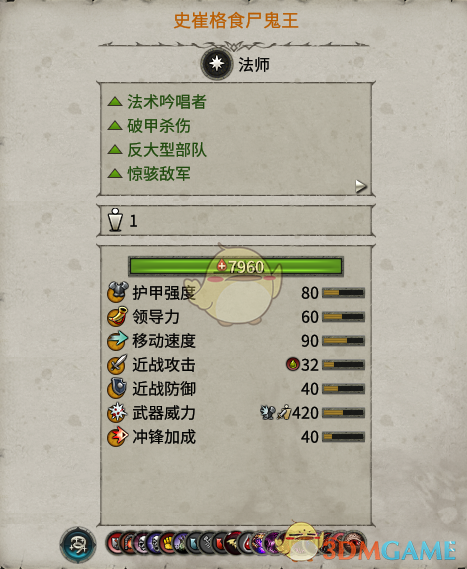Viewport: 467px width, 569px height.
Task: Click the melee defense shield icon
Action: pyautogui.click(x=117, y=388)
